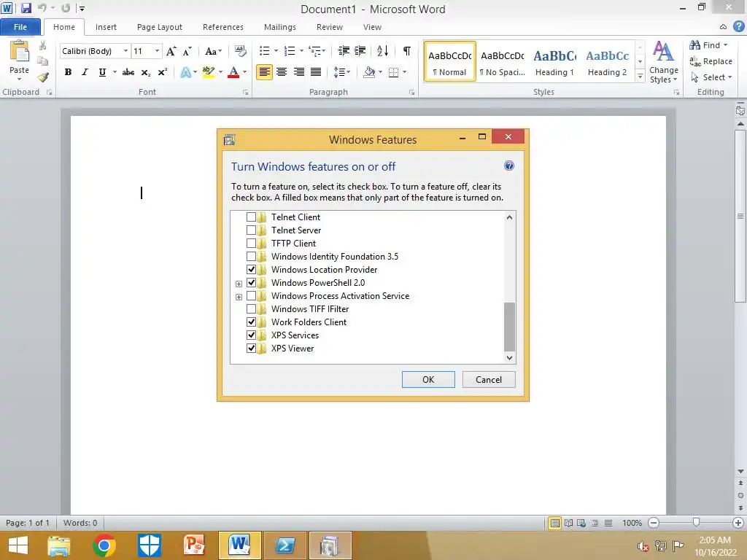Open font color dropdown arrow
Screen dimensions: 747x560
(x=245, y=72)
